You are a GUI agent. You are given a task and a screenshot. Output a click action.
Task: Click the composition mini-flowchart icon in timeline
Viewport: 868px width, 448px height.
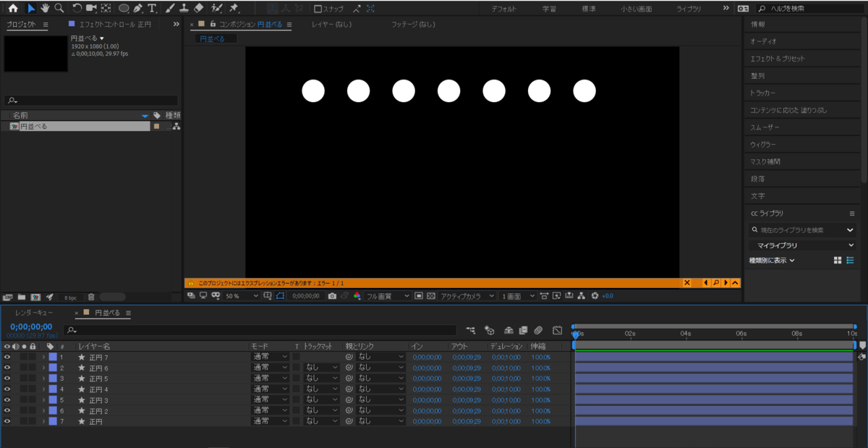click(x=471, y=330)
